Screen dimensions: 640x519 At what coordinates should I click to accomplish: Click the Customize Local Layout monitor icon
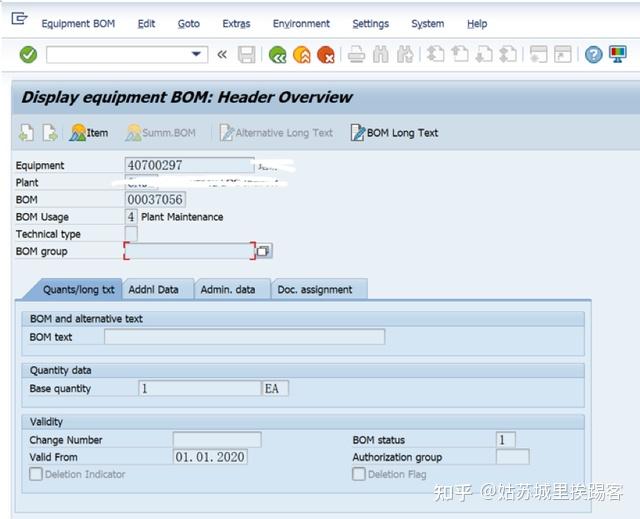618,54
